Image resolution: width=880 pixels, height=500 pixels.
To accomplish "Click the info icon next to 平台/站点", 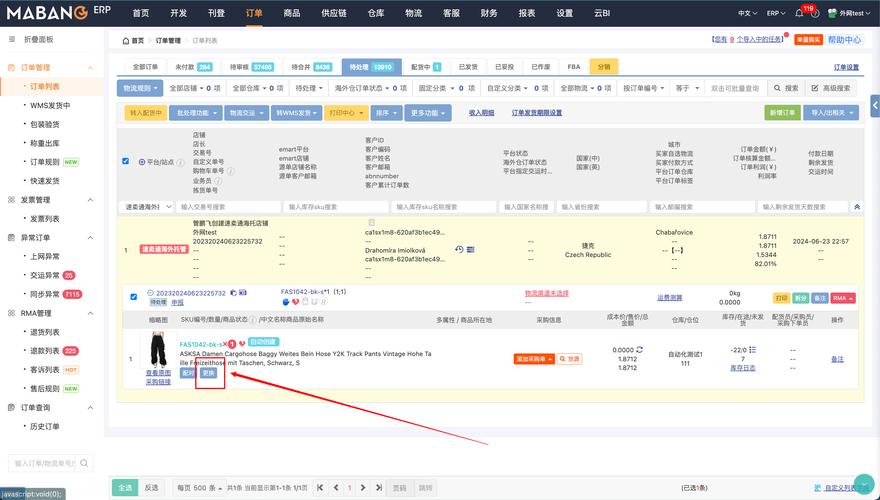I will (180, 163).
